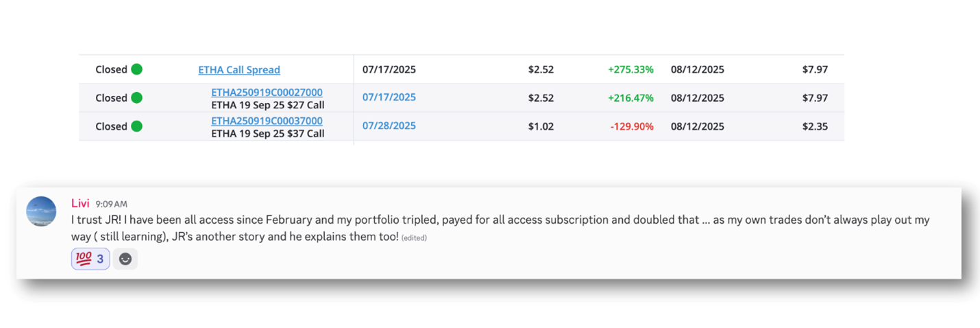Click the 07/28/2025 date link
The image size is (980, 328).
[x=389, y=126]
